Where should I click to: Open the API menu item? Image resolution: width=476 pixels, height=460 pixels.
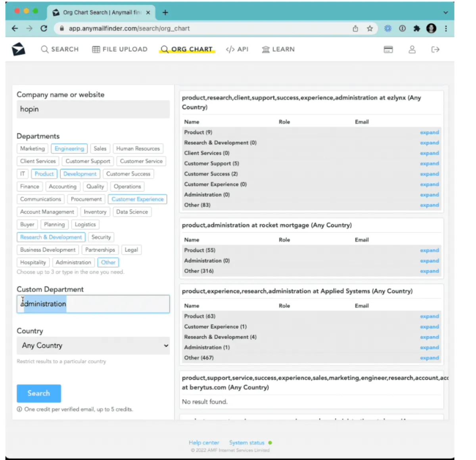click(x=237, y=49)
